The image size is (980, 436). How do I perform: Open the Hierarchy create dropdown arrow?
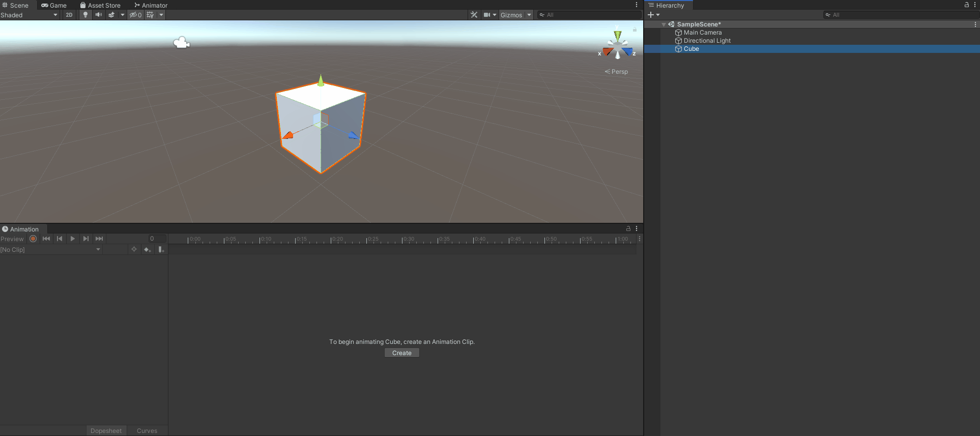(x=658, y=15)
